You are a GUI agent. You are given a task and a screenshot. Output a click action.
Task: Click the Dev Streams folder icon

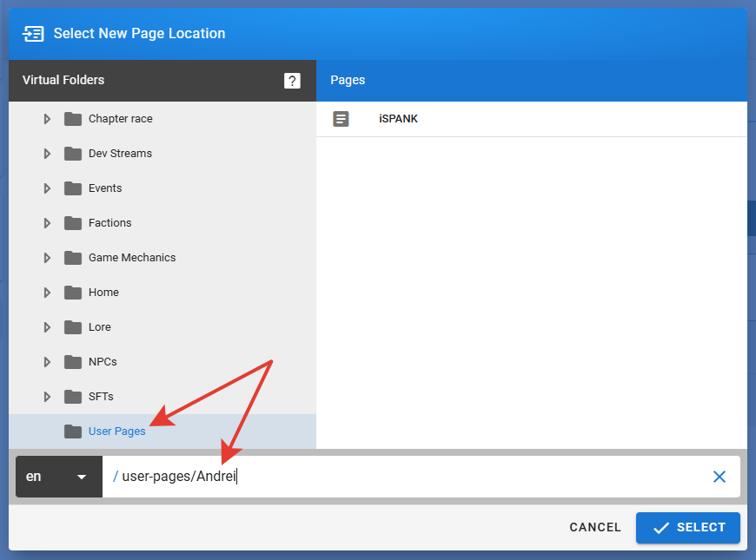click(73, 154)
